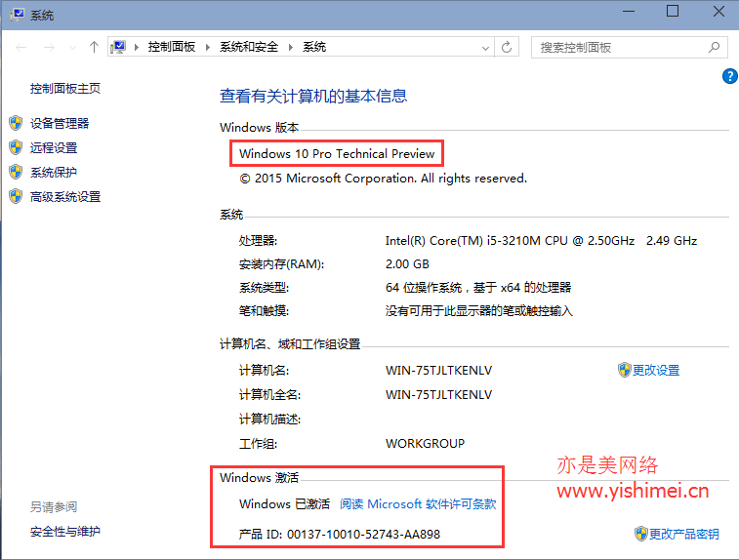Minimize the System window
This screenshot has height=560, width=739.
(x=629, y=12)
